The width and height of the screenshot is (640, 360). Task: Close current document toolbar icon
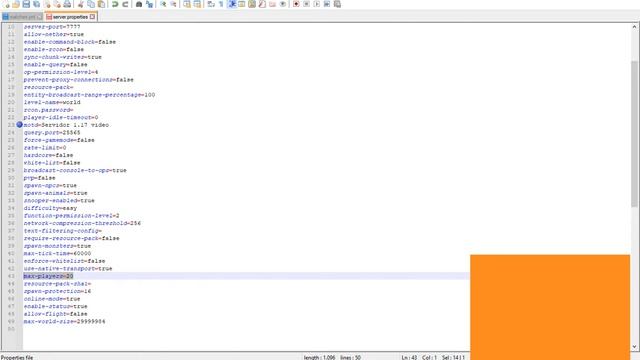(x=47, y=4)
